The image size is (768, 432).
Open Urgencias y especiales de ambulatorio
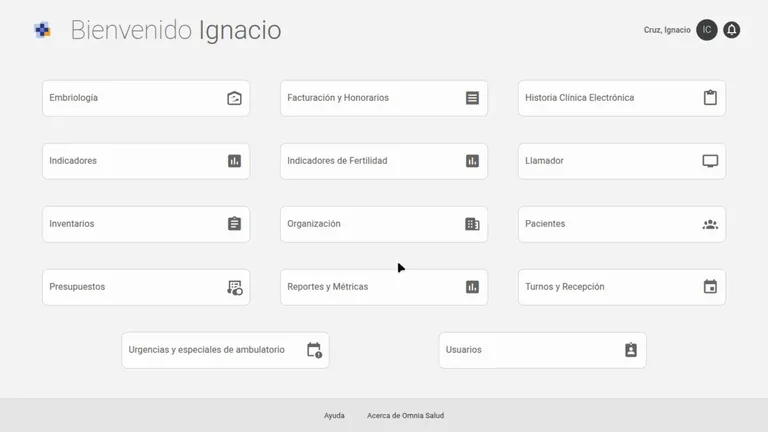[225, 350]
